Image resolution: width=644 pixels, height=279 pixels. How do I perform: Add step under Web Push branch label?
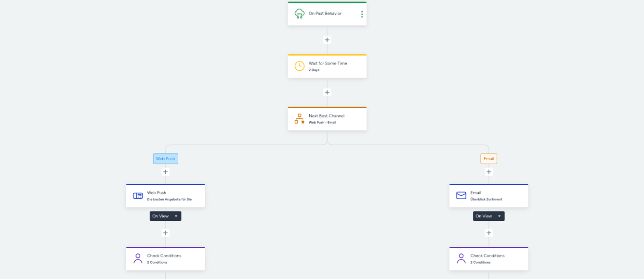point(165,172)
